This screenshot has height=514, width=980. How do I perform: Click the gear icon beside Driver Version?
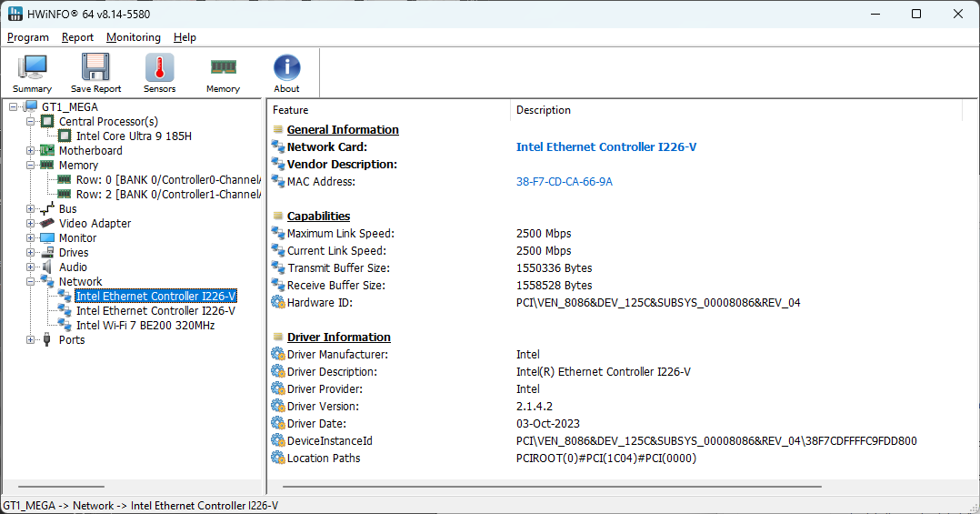tap(278, 406)
